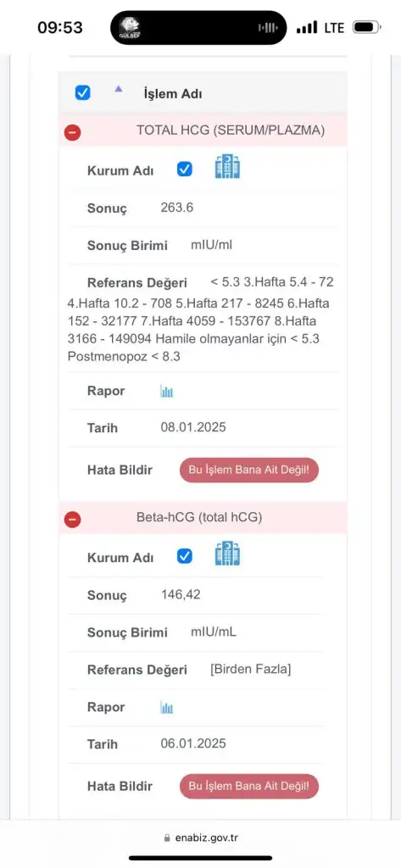Tap the battery icon in status bar
401x868 pixels.
tap(366, 27)
